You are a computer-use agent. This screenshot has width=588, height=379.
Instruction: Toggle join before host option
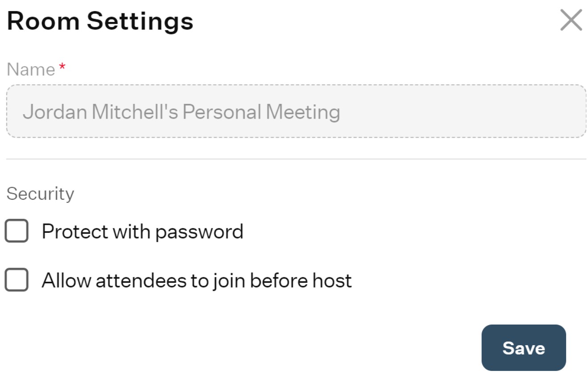[17, 280]
